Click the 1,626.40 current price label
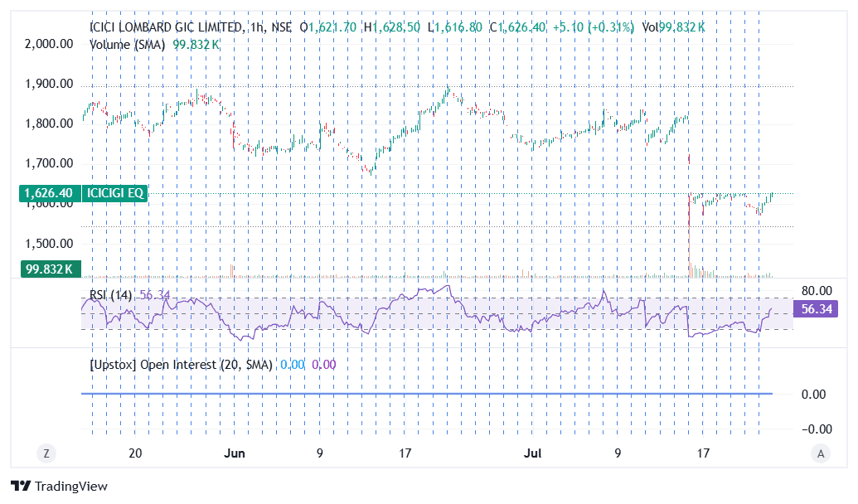858x504 pixels. click(x=49, y=193)
